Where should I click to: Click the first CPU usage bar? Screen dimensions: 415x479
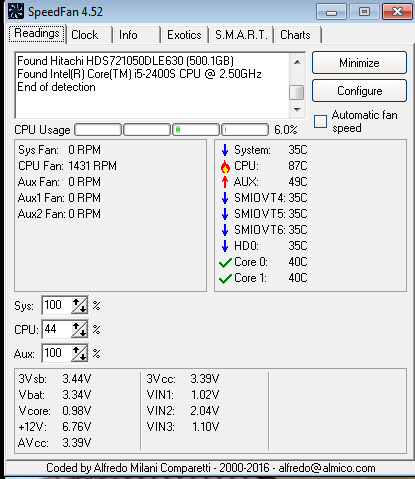point(98,130)
